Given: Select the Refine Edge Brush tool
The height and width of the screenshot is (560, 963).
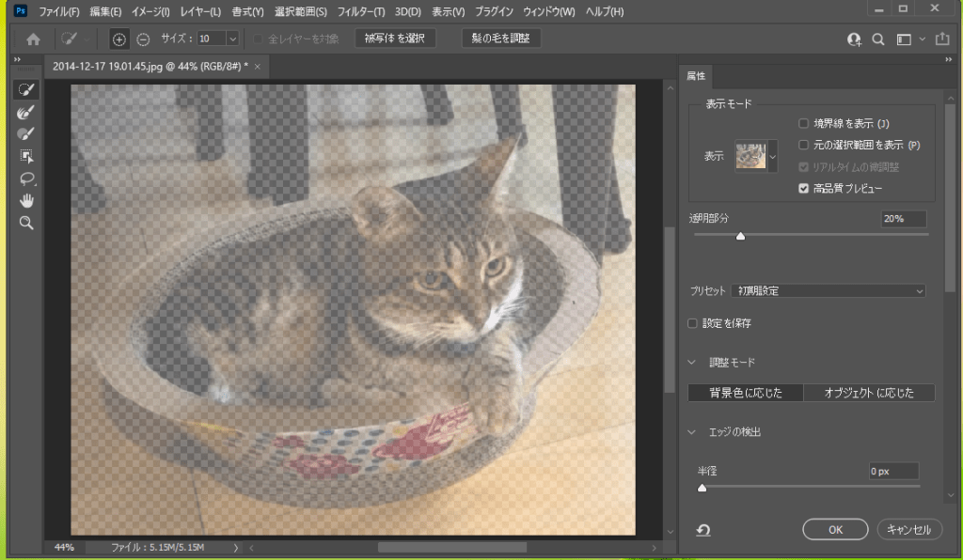Looking at the screenshot, I should (x=26, y=113).
